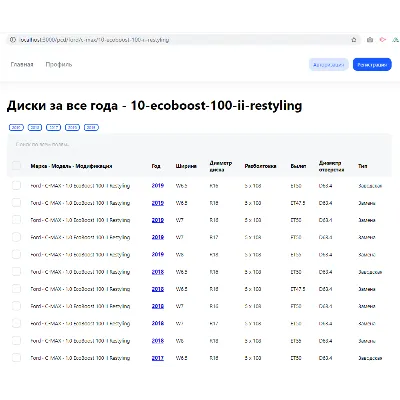The width and height of the screenshot is (400, 400).
Task: Open 2018 link in W7 R17 row
Action: click(158, 323)
